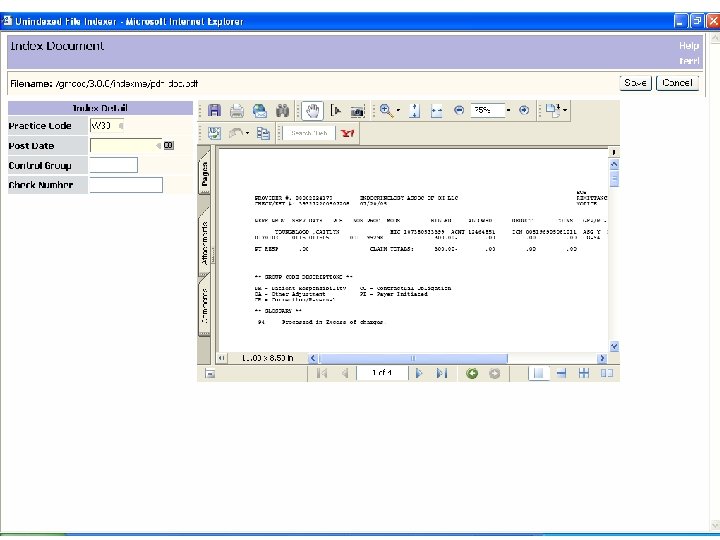Go to next page
The image size is (720, 540).
(x=419, y=373)
